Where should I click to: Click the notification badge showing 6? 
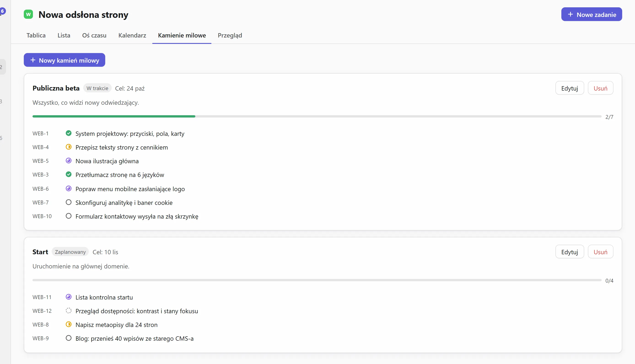(x=3, y=11)
